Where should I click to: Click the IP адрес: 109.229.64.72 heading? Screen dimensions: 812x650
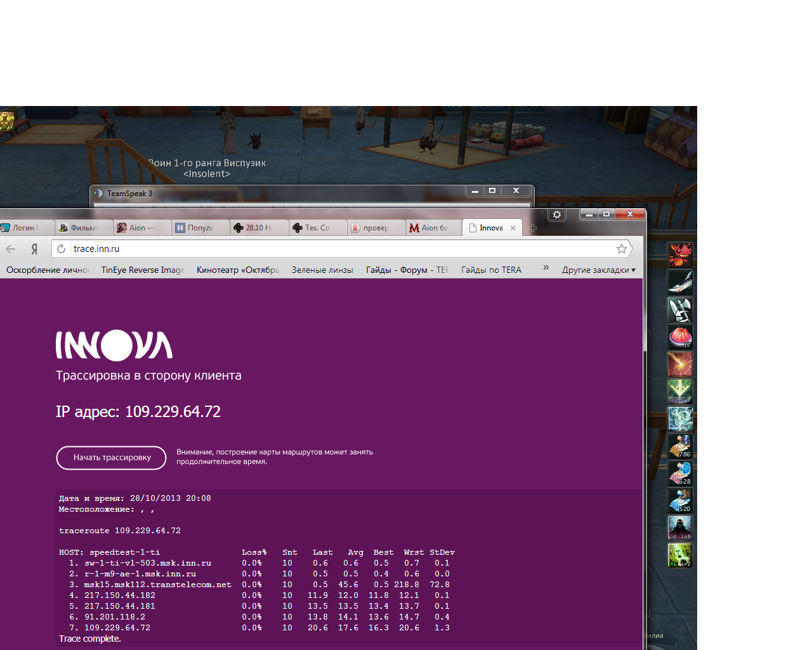[x=138, y=412]
